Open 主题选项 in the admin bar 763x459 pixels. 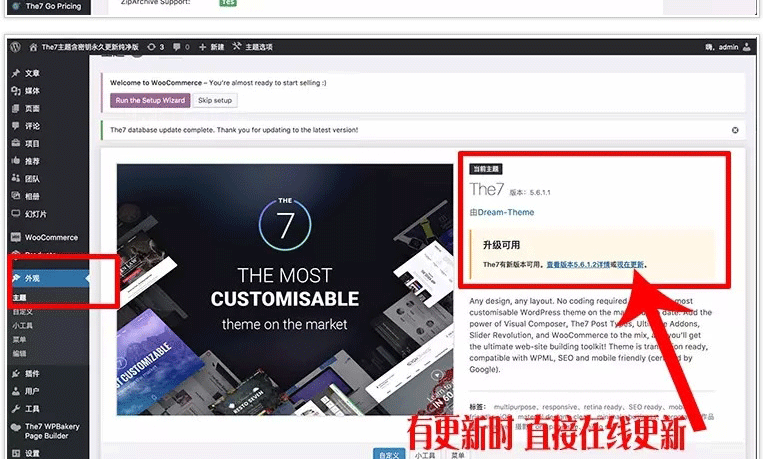click(253, 47)
